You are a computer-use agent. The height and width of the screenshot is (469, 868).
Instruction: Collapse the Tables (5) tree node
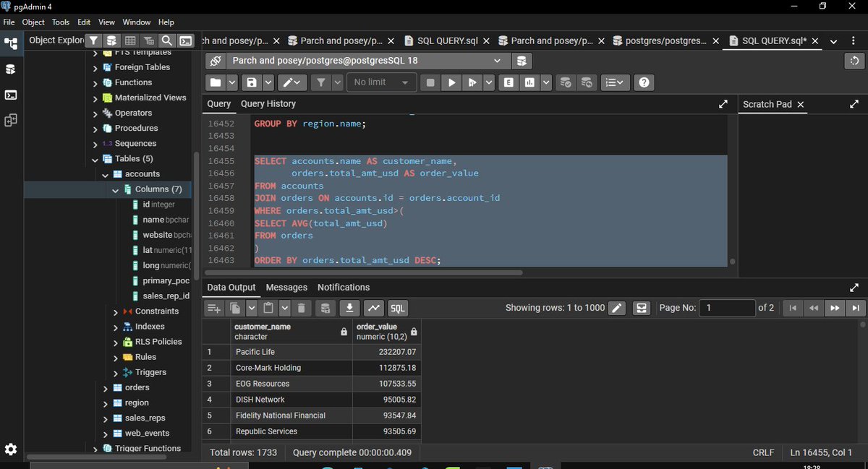tap(95, 159)
